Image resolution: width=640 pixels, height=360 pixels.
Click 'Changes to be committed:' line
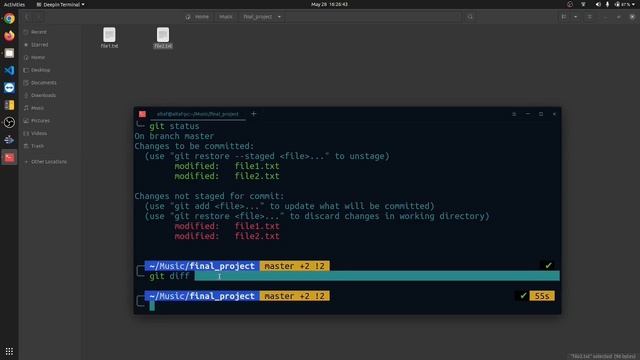click(194, 146)
